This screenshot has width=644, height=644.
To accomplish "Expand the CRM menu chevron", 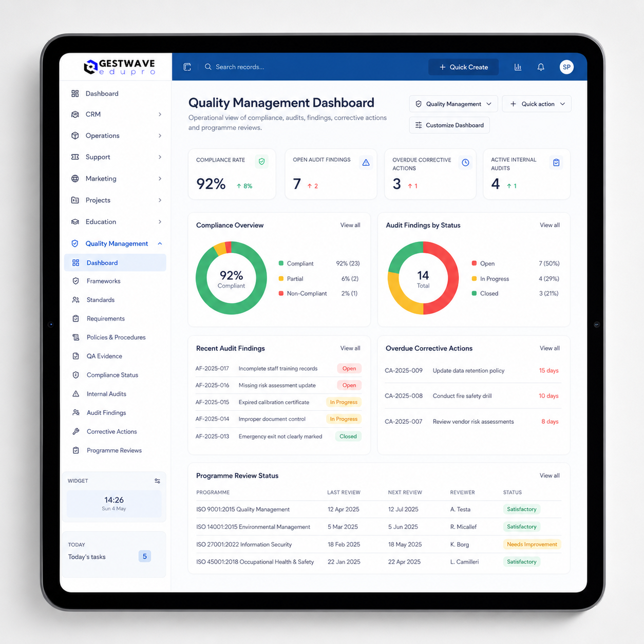I will [x=160, y=114].
